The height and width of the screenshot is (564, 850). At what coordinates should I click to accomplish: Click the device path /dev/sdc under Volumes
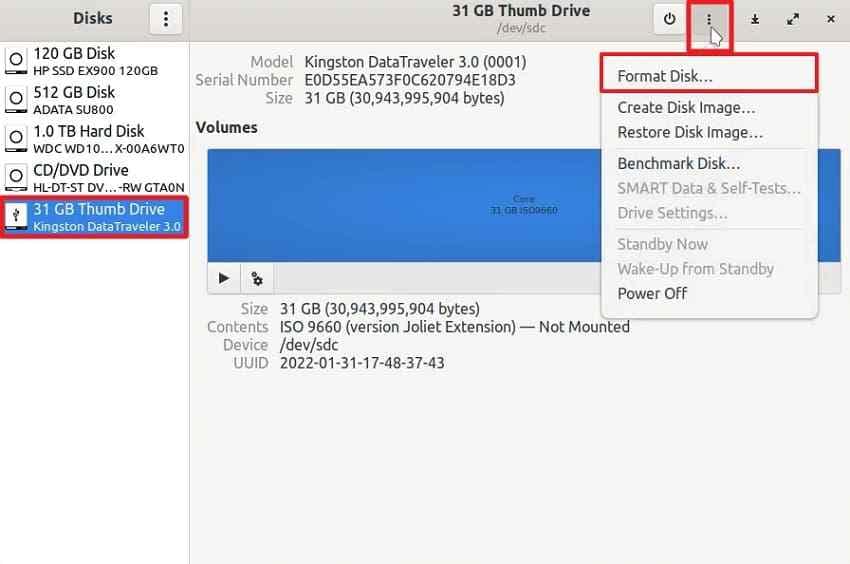309,345
